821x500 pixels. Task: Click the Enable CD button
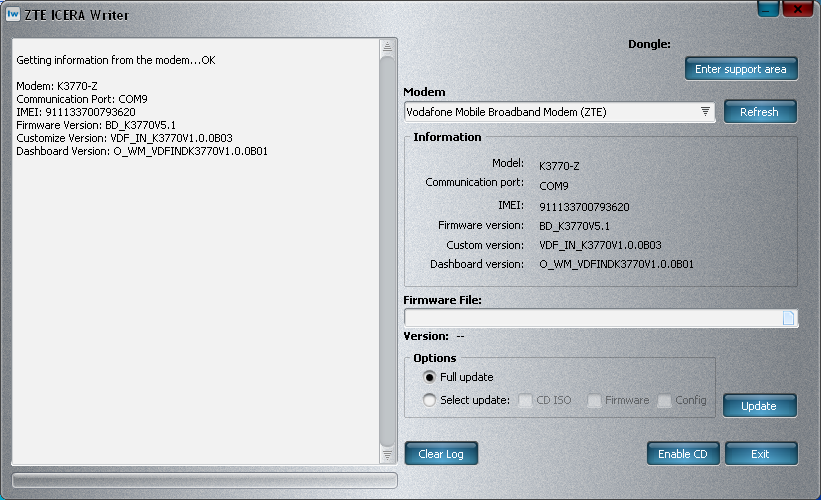click(x=683, y=453)
